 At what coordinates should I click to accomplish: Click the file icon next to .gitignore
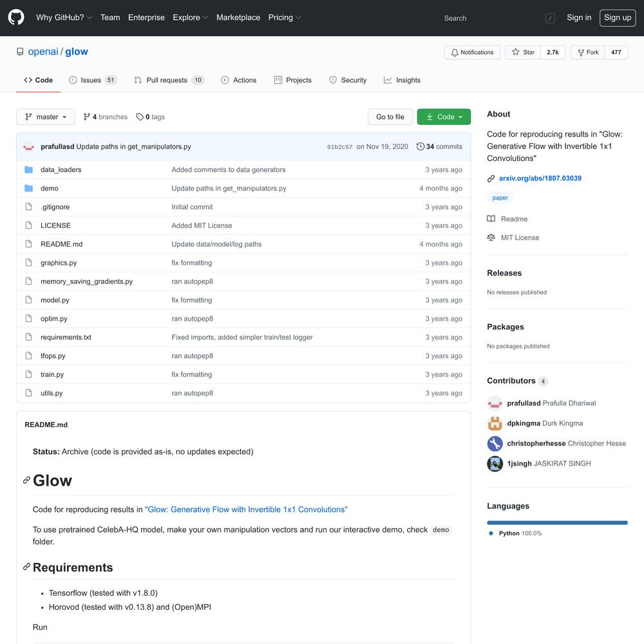(x=28, y=207)
